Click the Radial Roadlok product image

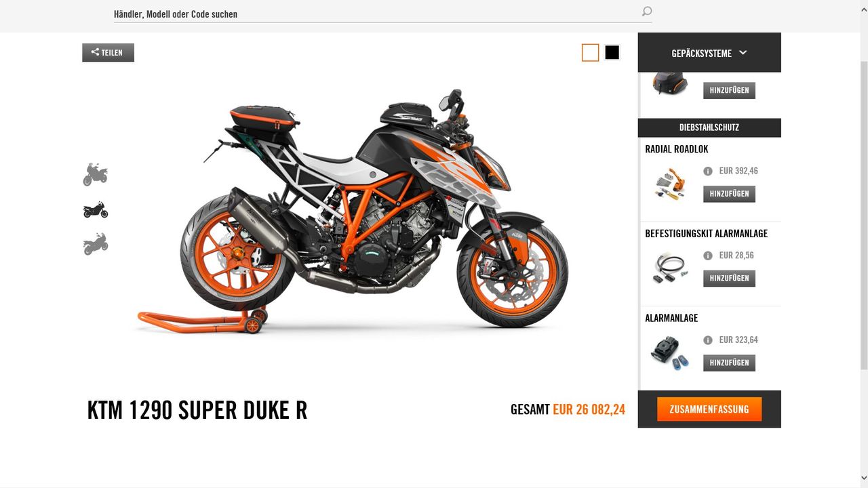(x=671, y=184)
